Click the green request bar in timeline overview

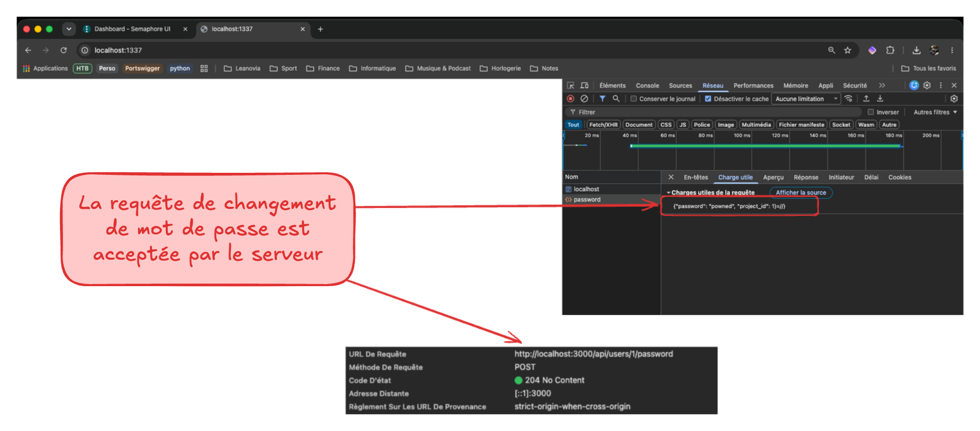pos(765,146)
